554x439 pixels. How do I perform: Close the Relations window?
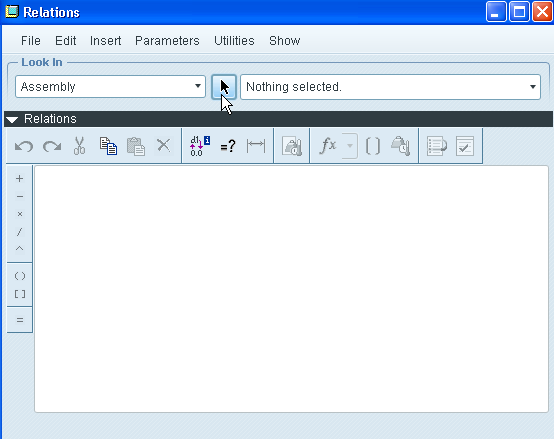coord(542,12)
